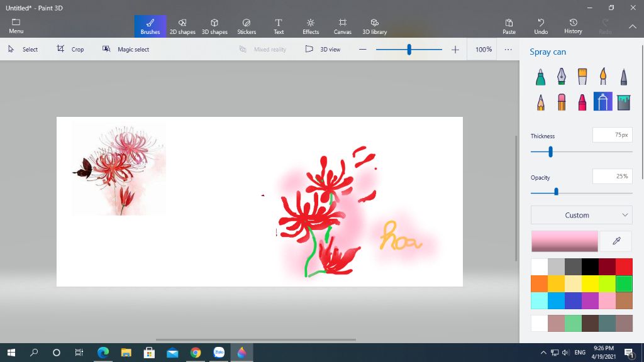Viewport: 644px width, 362px height.
Task: Show hidden system tray icons
Action: tap(543, 353)
